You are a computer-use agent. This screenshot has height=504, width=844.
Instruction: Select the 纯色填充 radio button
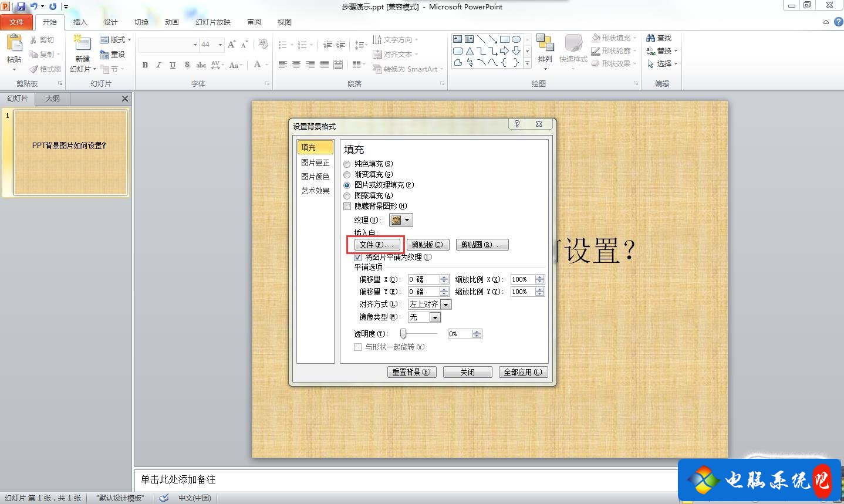pos(347,164)
